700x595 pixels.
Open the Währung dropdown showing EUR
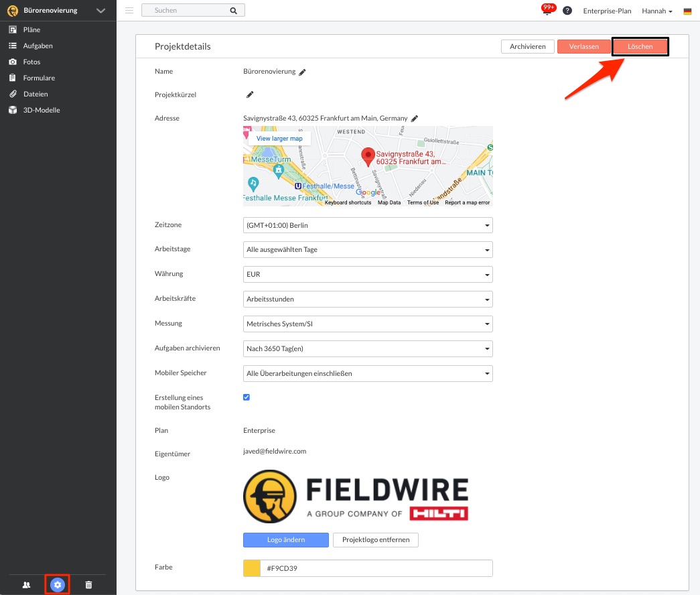pyautogui.click(x=368, y=274)
